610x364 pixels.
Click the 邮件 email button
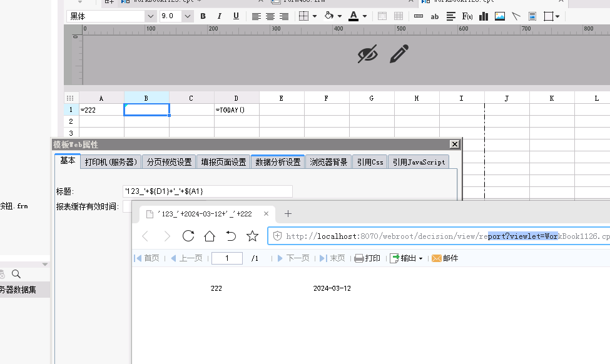click(445, 258)
